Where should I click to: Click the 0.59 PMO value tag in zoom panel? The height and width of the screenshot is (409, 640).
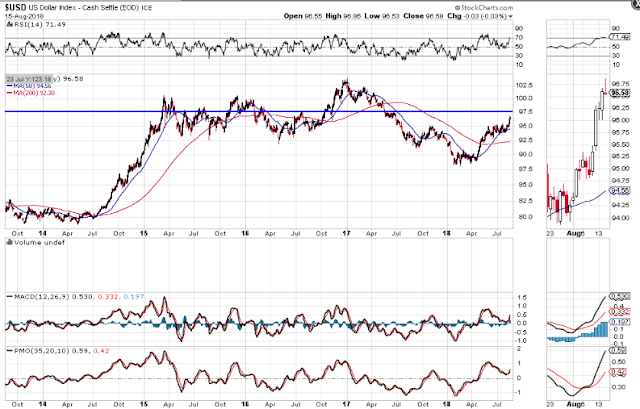coord(620,350)
